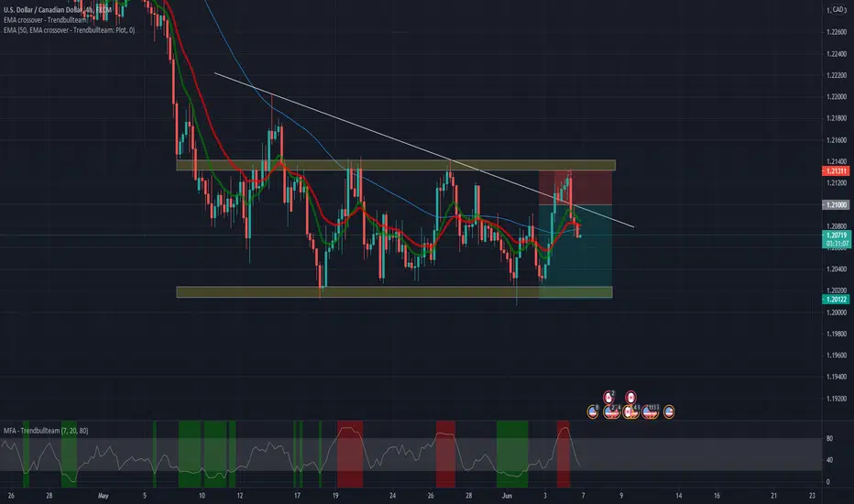Click date 17 on the time axis
The width and height of the screenshot is (854, 504).
pyautogui.click(x=297, y=496)
